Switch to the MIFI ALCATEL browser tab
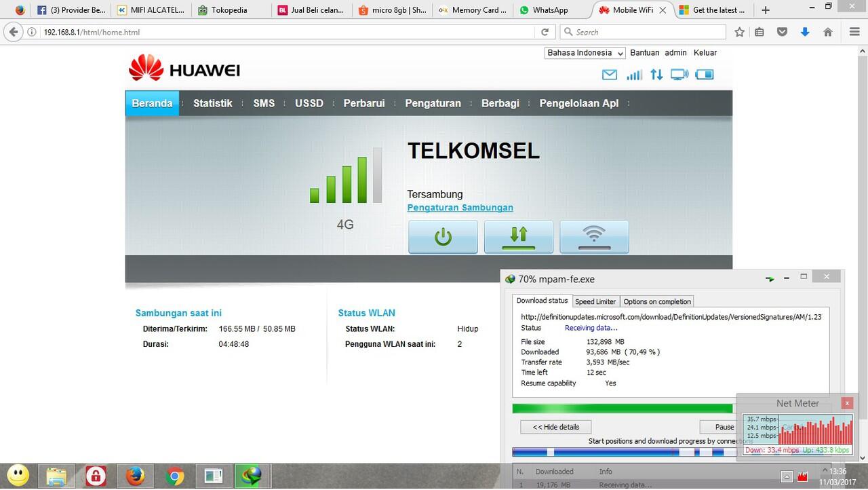Image resolution: width=868 pixels, height=490 pixels. (x=150, y=10)
